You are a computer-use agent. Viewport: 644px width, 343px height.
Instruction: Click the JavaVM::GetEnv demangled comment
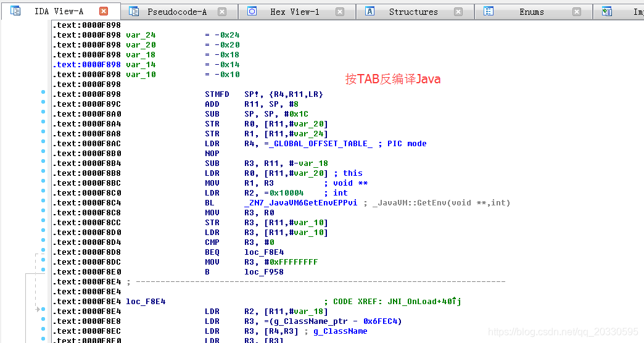tap(441, 203)
